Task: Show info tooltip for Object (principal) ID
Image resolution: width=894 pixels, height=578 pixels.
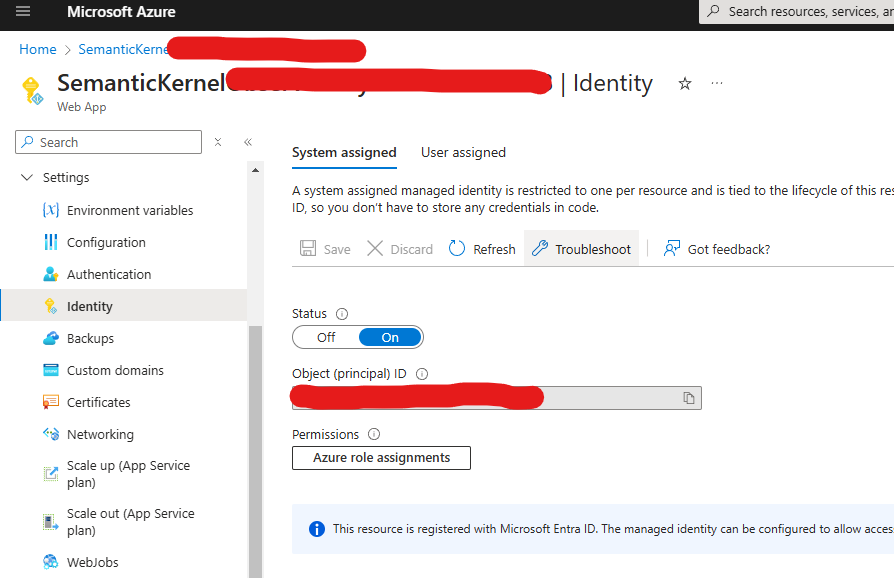Action: coord(422,374)
